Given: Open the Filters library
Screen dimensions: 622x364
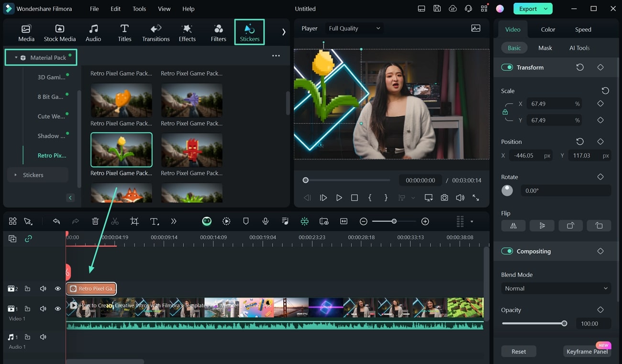Looking at the screenshot, I should tap(218, 33).
